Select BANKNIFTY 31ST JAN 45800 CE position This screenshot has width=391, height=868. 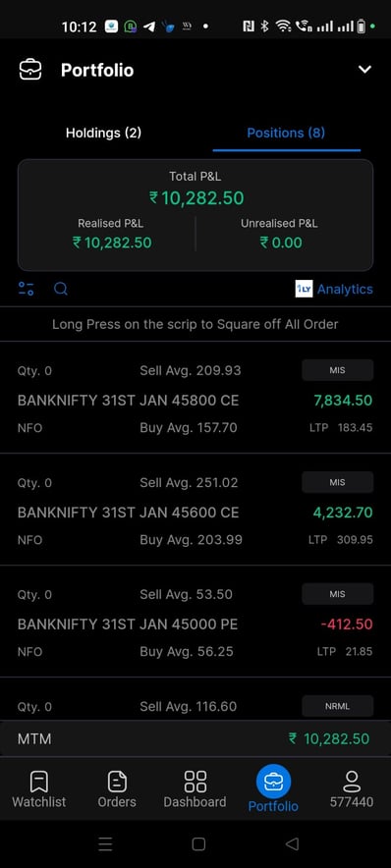pyautogui.click(x=195, y=398)
